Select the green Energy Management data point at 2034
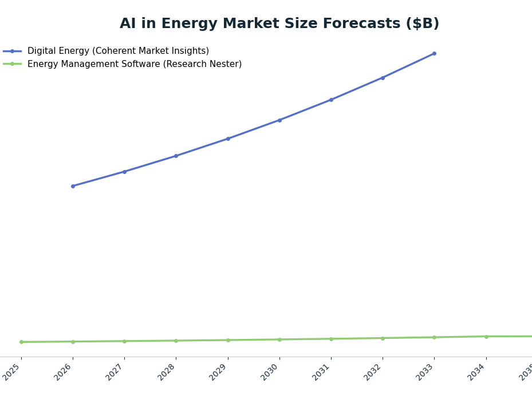This screenshot has height=399, width=532. [x=486, y=337]
